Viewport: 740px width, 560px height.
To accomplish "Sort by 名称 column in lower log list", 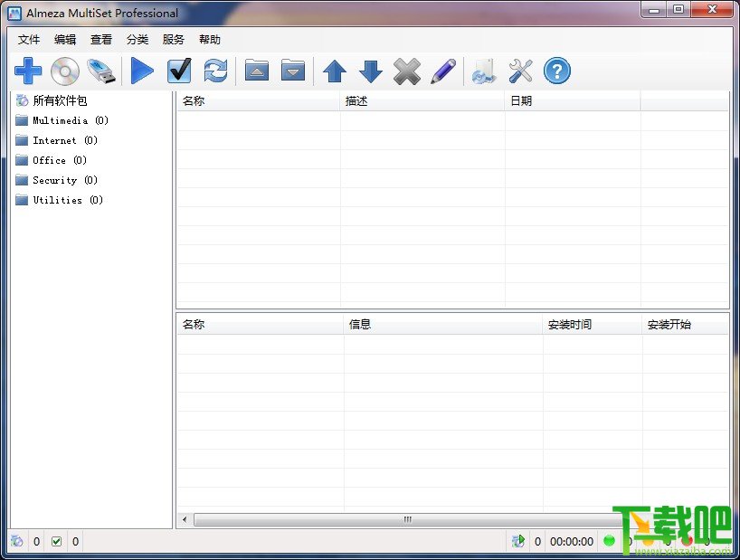I will point(260,325).
